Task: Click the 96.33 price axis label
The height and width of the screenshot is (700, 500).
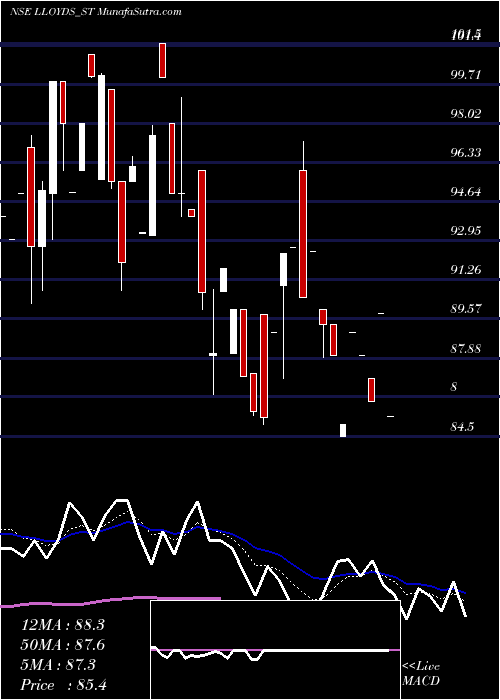Action: coord(466,153)
